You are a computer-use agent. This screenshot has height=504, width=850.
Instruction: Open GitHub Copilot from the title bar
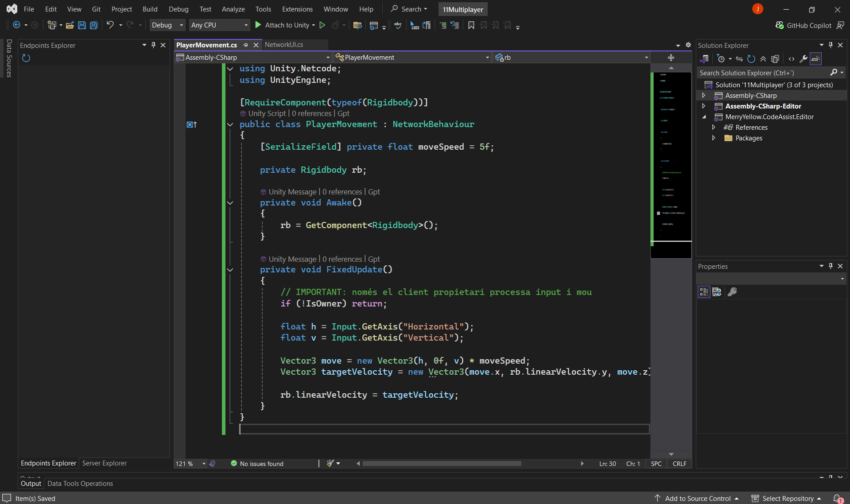[803, 25]
